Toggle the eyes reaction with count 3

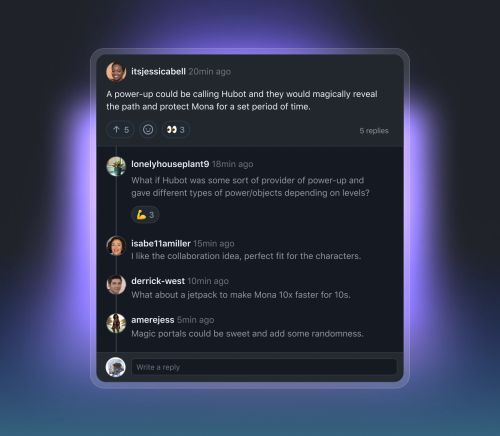[176, 130]
